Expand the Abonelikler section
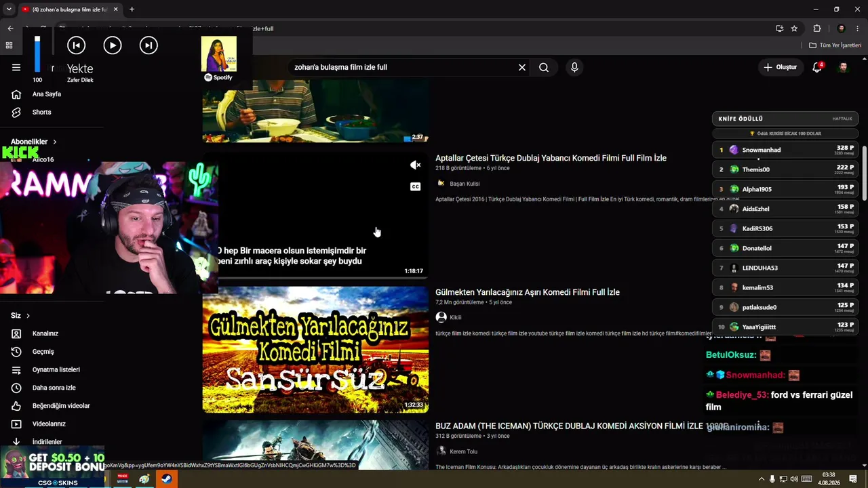Image resolution: width=868 pixels, height=488 pixels. 34,142
